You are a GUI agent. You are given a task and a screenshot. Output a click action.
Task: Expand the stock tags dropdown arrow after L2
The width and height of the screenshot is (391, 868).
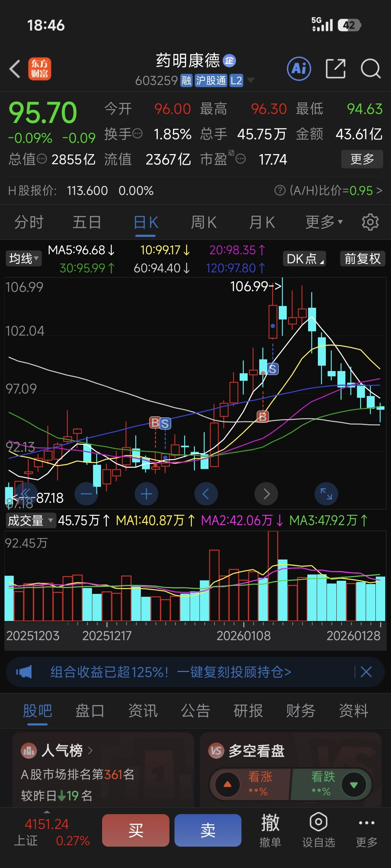pyautogui.click(x=250, y=80)
